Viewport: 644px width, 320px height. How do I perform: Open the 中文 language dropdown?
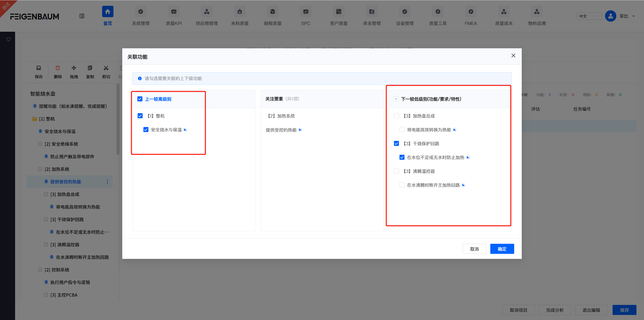pyautogui.click(x=589, y=16)
